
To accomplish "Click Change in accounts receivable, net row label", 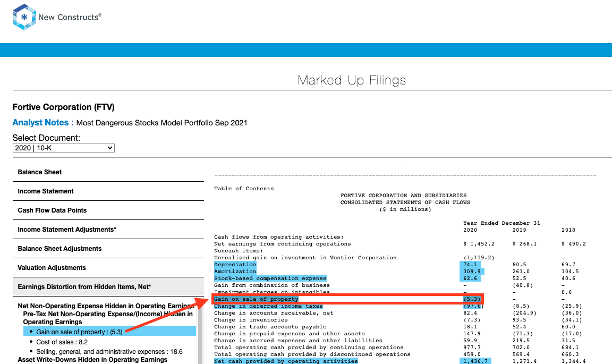I will 274,313.
